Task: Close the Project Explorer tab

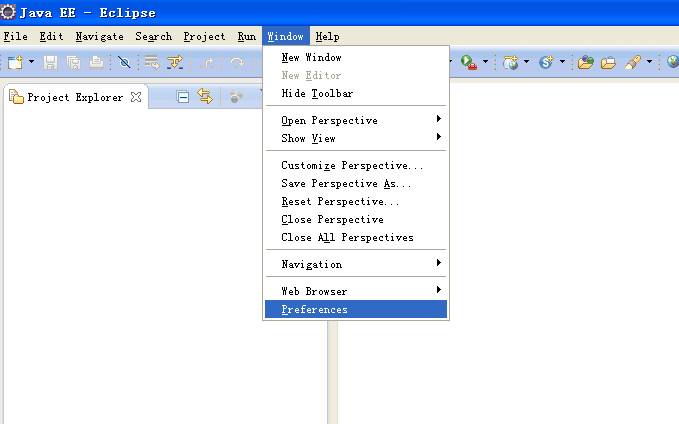Action: coord(136,97)
